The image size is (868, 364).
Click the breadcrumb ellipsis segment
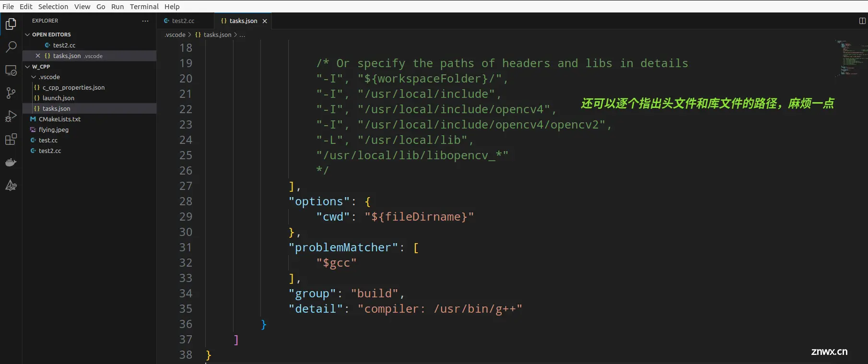(242, 35)
